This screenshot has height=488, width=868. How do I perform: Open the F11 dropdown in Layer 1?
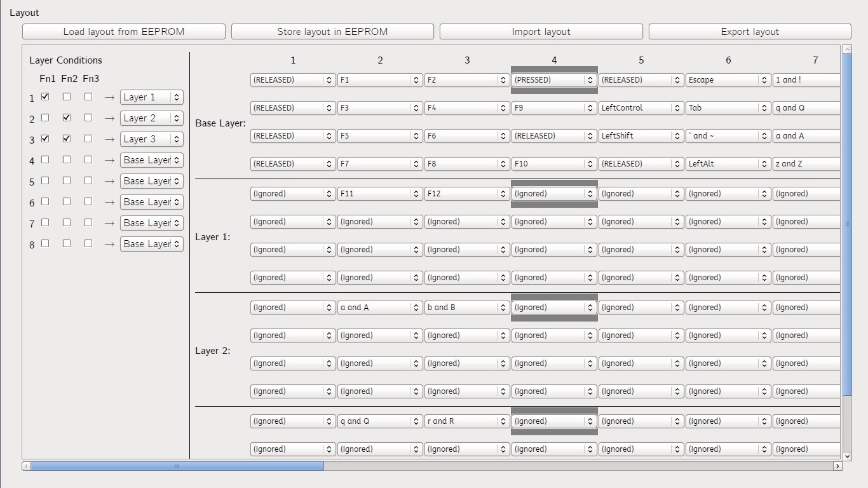coord(379,194)
